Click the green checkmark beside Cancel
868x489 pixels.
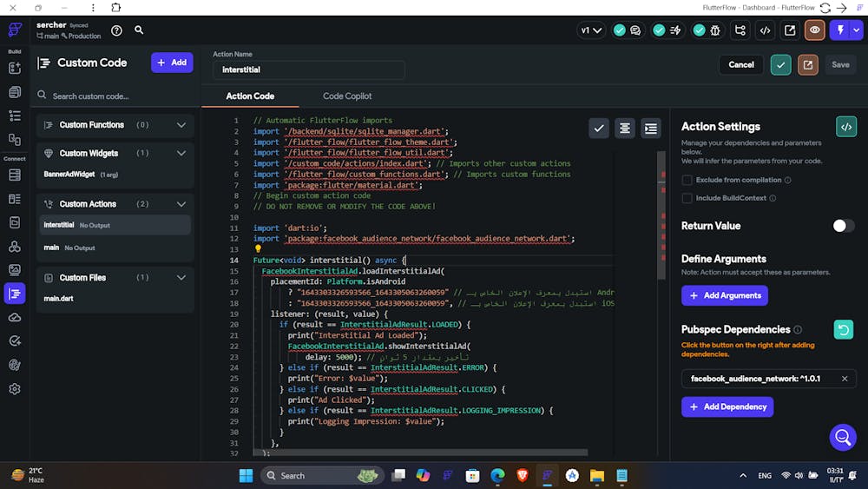(x=780, y=64)
